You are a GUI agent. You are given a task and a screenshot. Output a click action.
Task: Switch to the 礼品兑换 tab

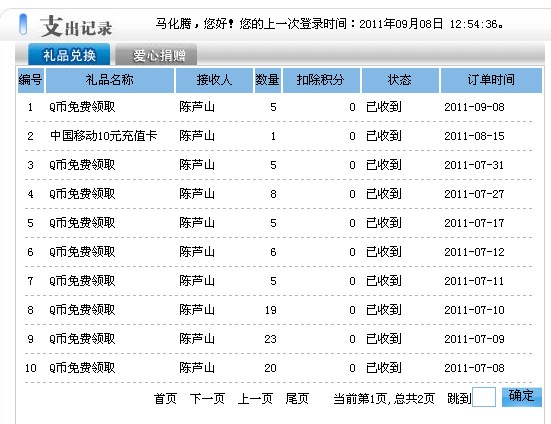click(69, 54)
